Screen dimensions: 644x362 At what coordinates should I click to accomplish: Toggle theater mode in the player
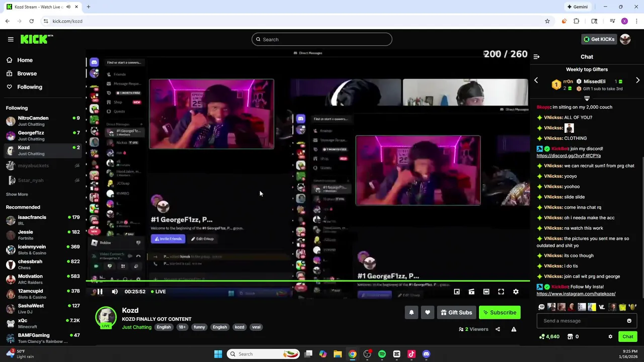486,292
